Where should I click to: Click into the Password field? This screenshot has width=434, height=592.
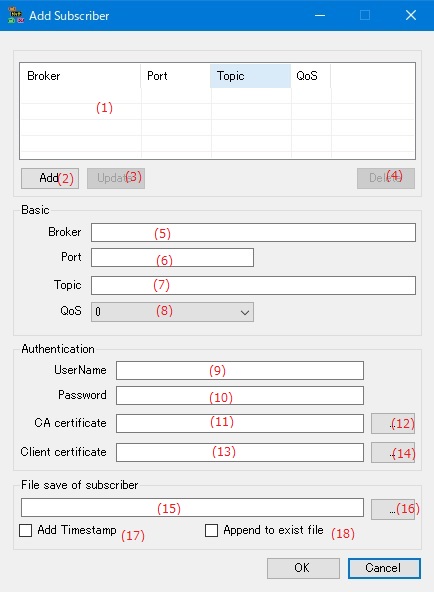click(240, 395)
